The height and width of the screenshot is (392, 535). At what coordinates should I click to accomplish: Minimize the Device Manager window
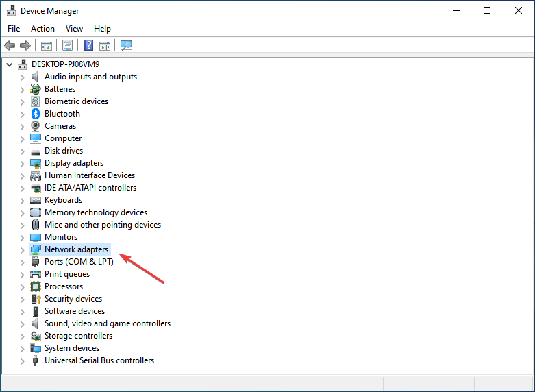pyautogui.click(x=456, y=10)
